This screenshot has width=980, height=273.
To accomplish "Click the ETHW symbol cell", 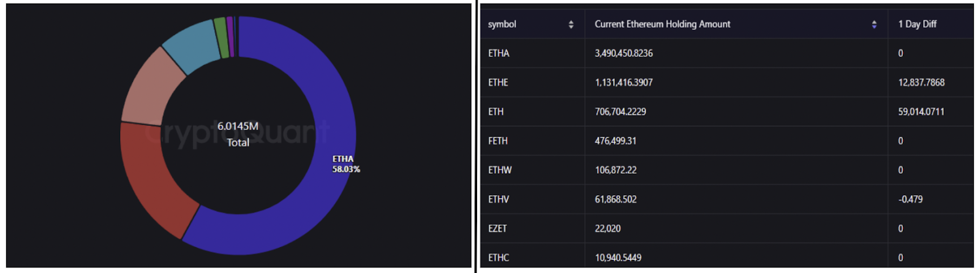I will [x=500, y=170].
